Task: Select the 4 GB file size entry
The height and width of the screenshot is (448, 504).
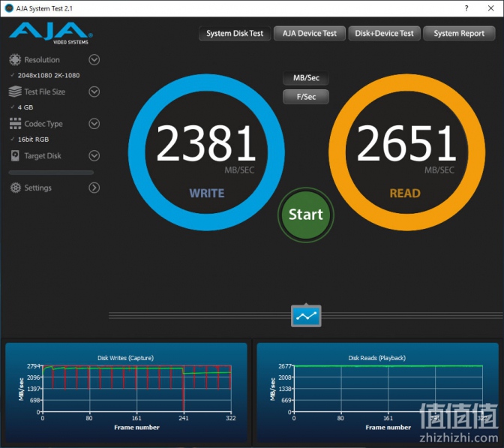Action: pyautogui.click(x=25, y=107)
